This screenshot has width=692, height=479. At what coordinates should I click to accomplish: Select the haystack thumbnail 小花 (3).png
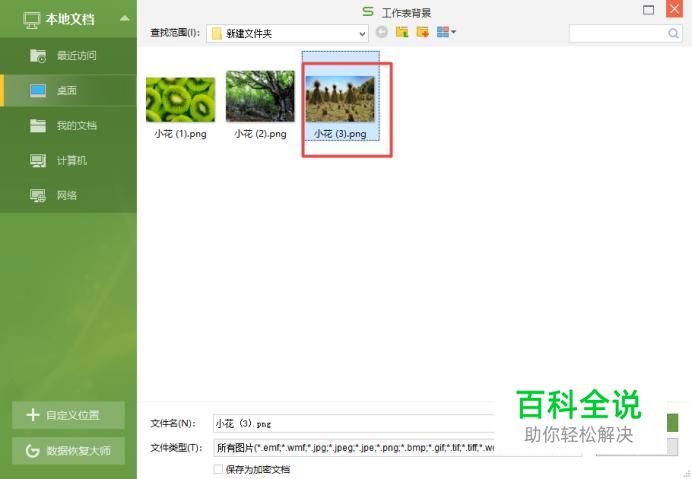pos(340,99)
